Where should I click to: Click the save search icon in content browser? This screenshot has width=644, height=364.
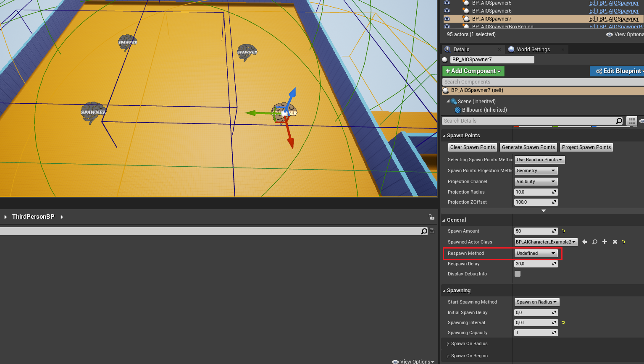pos(432,231)
